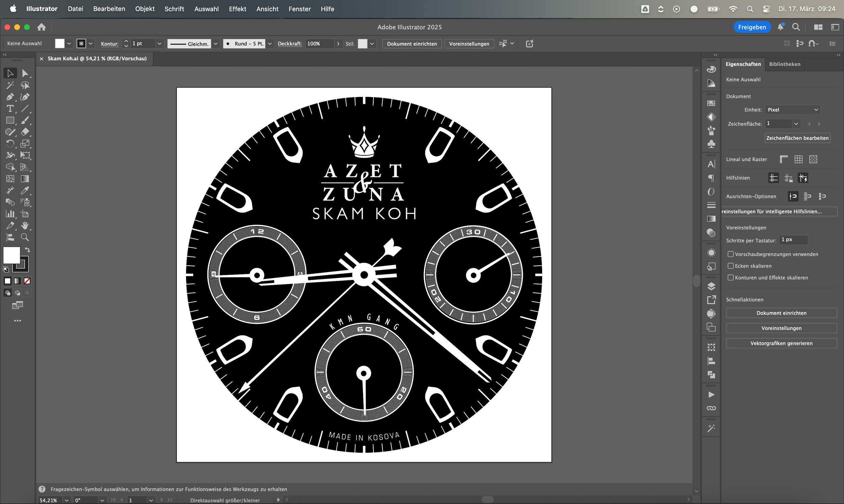
Task: Open the Effekt menu
Action: click(x=237, y=9)
